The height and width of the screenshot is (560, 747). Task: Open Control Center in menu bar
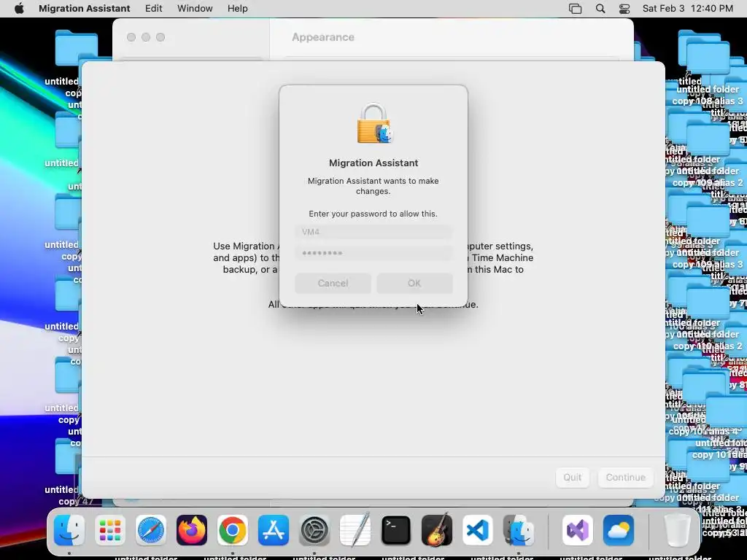click(624, 9)
